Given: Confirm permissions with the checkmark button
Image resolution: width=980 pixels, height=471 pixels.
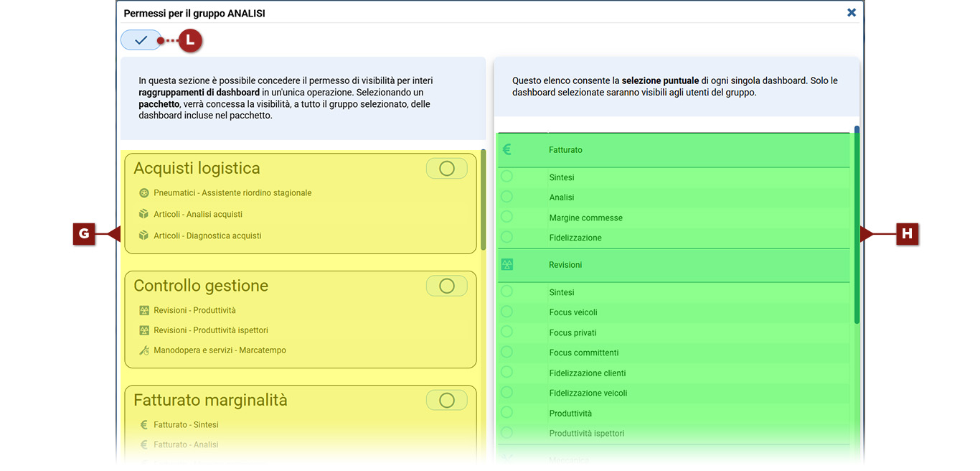Looking at the screenshot, I should pos(141,40).
